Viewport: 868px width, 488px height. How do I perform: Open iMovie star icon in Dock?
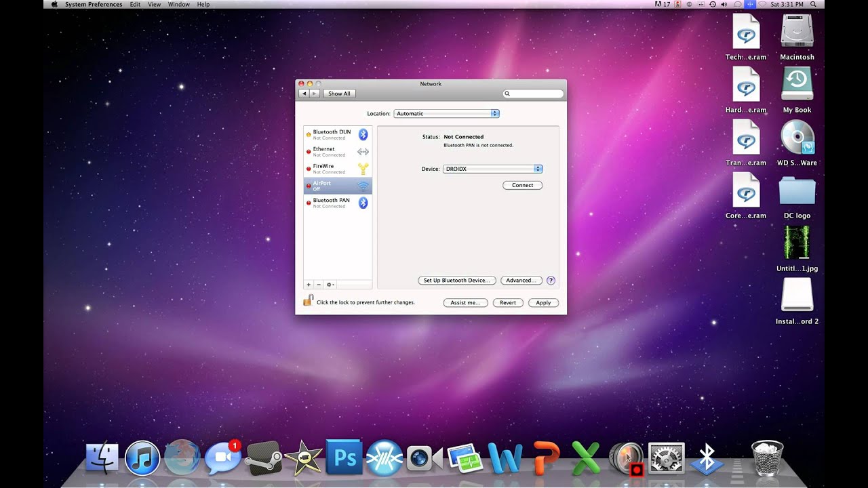303,459
